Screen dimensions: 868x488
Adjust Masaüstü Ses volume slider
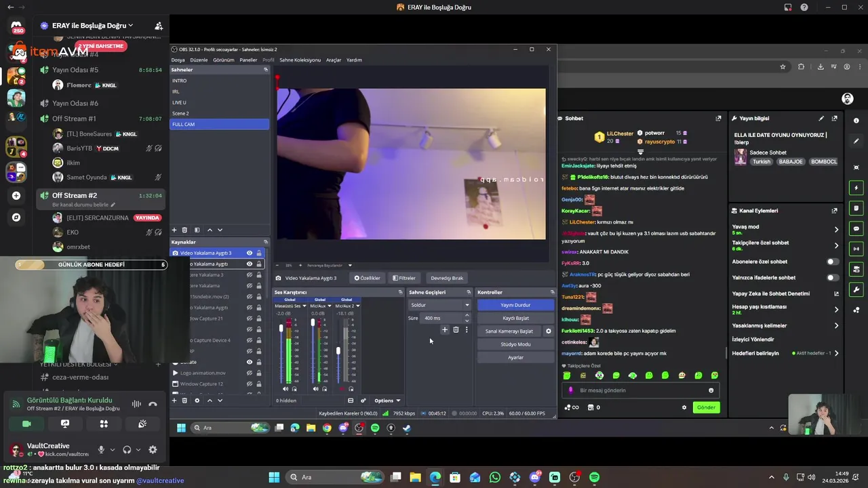pos(281,329)
